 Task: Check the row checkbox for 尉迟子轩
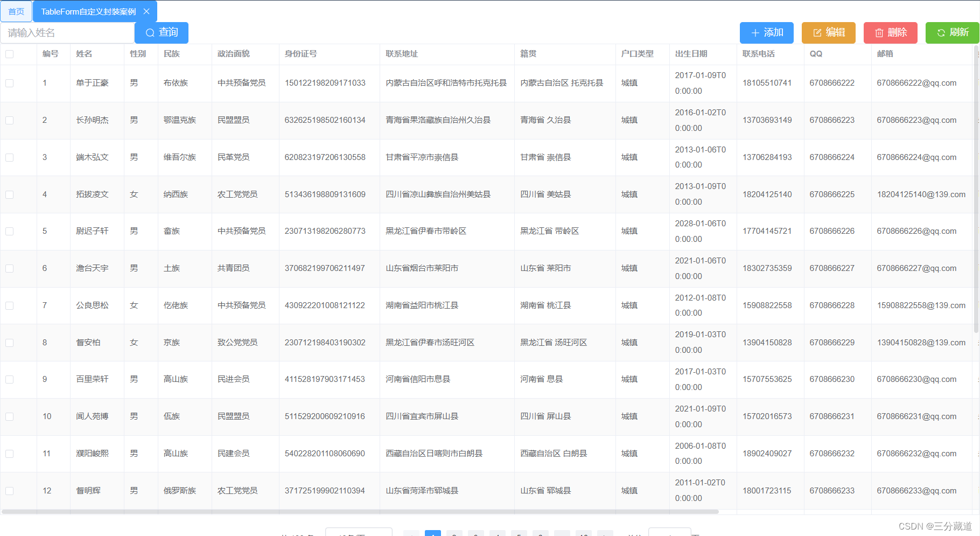pyautogui.click(x=9, y=231)
